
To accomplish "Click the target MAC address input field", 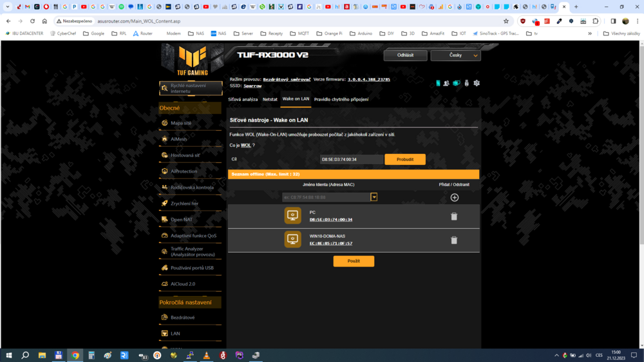I will [352, 159].
